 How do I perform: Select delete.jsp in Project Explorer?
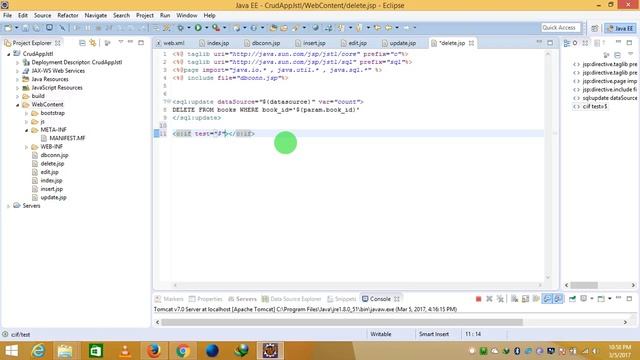(52, 164)
